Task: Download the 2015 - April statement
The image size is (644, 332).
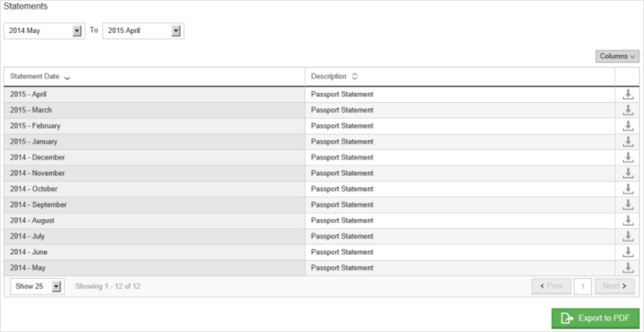Action: coord(627,95)
